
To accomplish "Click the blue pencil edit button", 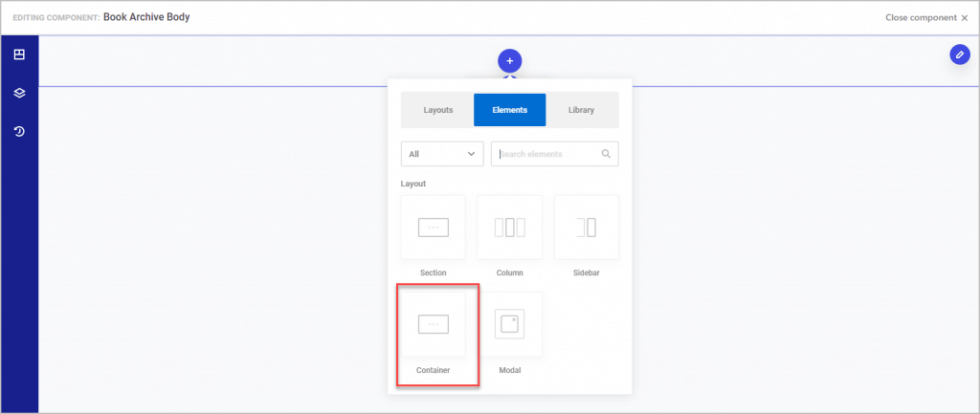I will (x=959, y=54).
